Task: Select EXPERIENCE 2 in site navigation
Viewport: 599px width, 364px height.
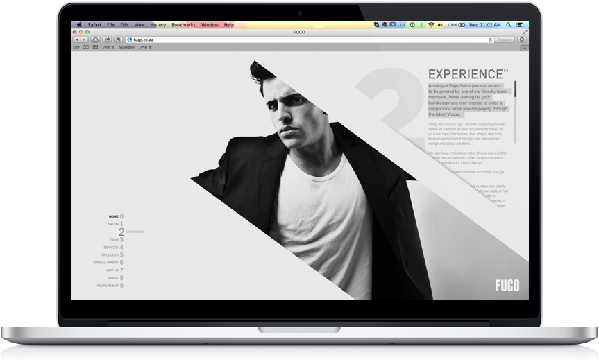Action: (131, 232)
